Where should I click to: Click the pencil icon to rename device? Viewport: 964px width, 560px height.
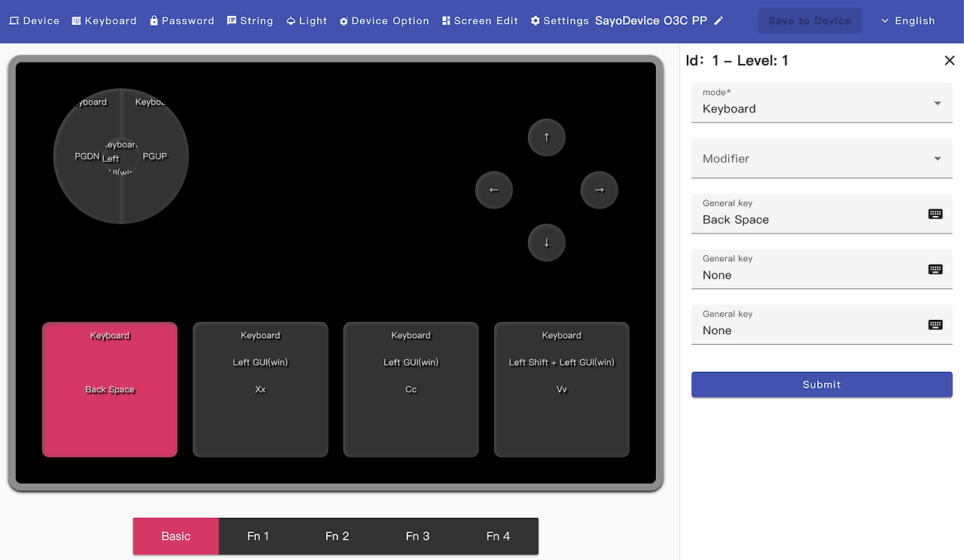pyautogui.click(x=718, y=21)
